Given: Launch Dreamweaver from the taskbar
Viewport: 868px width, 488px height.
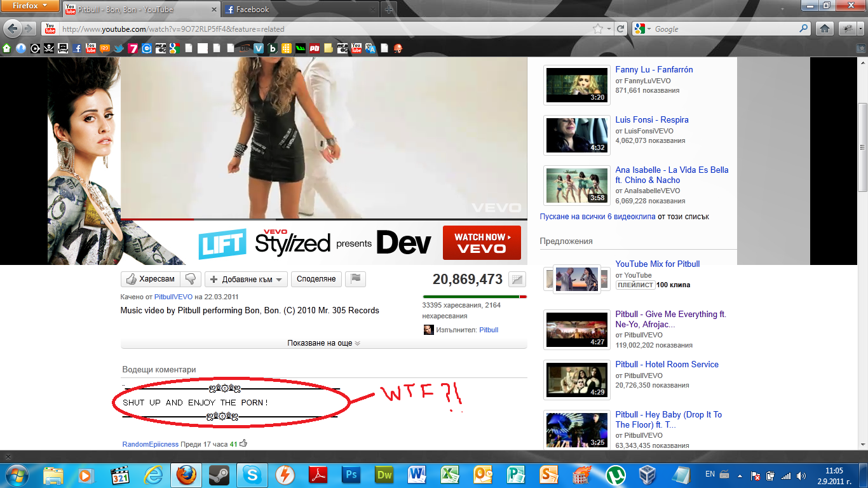Looking at the screenshot, I should pyautogui.click(x=384, y=475).
